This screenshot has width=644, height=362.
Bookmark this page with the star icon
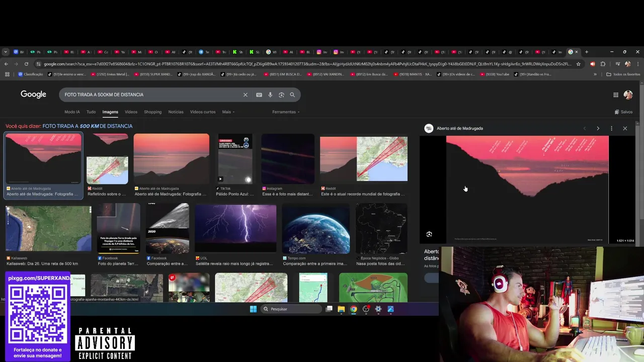coord(579,64)
